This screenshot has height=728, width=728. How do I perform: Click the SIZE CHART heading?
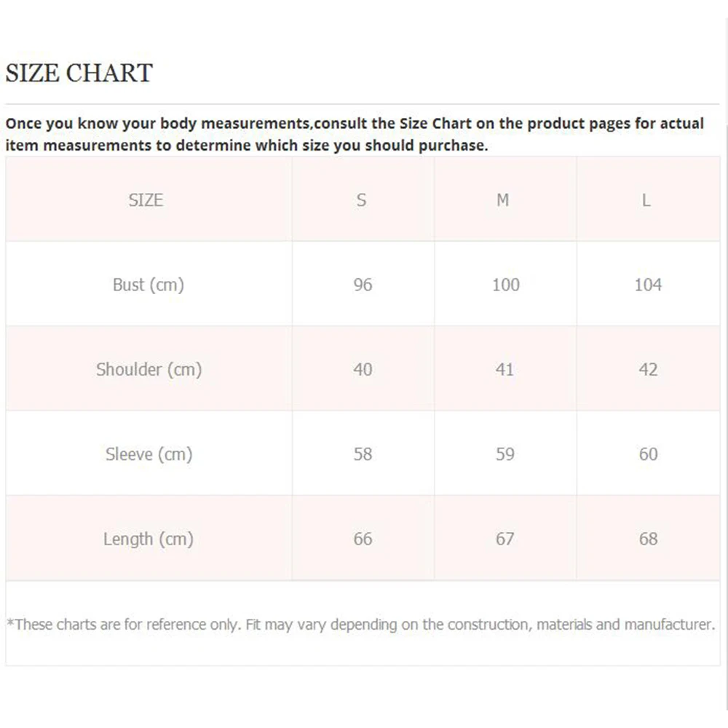[x=79, y=74]
